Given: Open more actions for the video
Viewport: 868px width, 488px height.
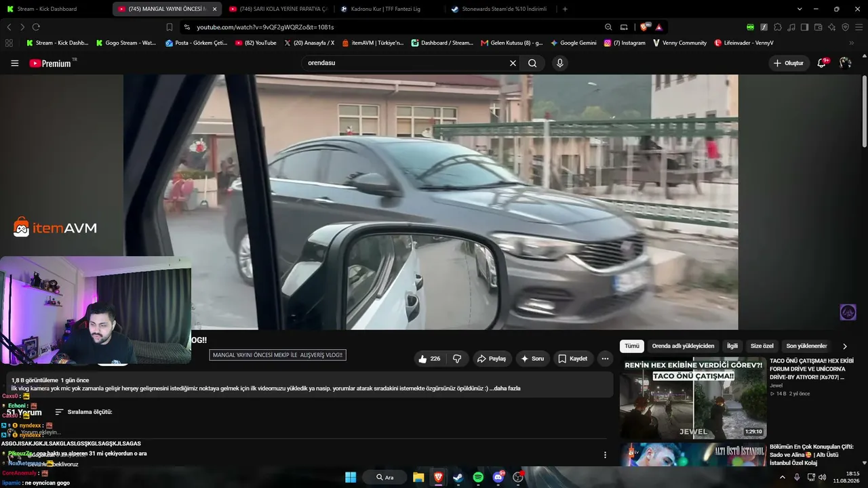Looking at the screenshot, I should pyautogui.click(x=605, y=359).
